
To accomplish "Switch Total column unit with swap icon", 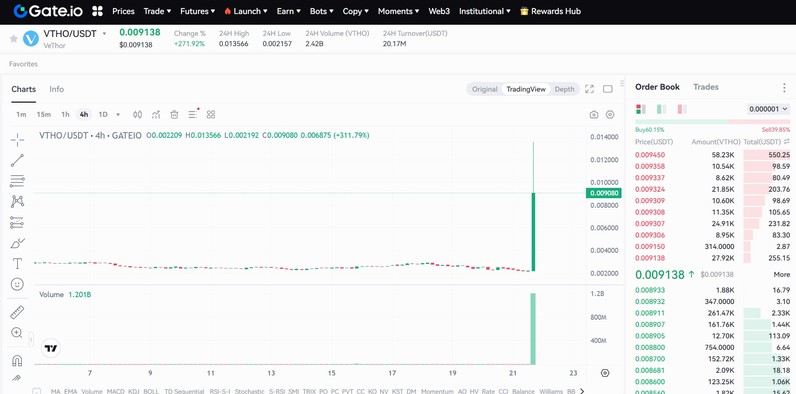I will [787, 142].
